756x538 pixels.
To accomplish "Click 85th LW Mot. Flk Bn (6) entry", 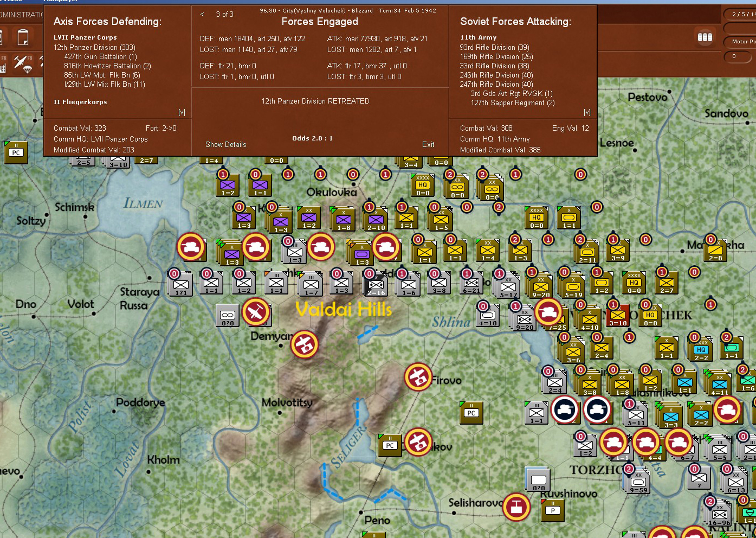I will (102, 75).
